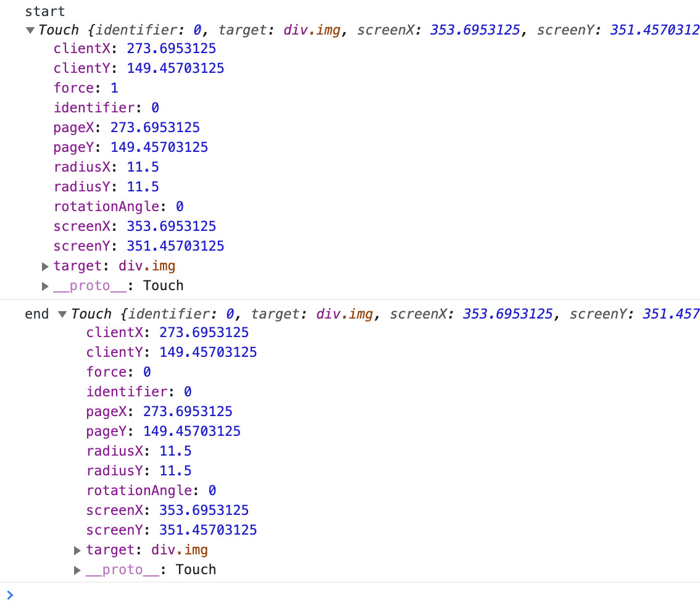Click the console prompt arrow
The height and width of the screenshot is (605, 700).
9,595
